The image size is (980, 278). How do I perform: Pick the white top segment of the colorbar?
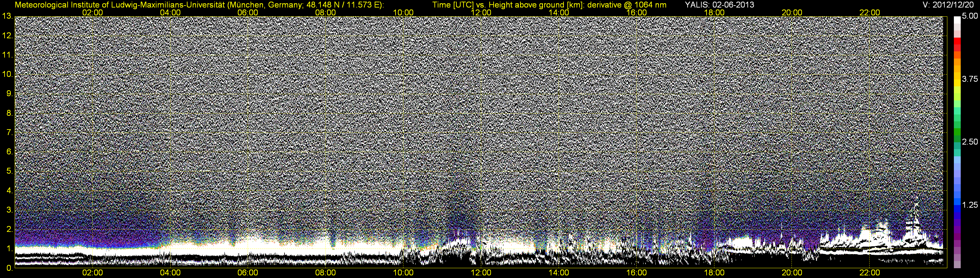click(x=957, y=20)
